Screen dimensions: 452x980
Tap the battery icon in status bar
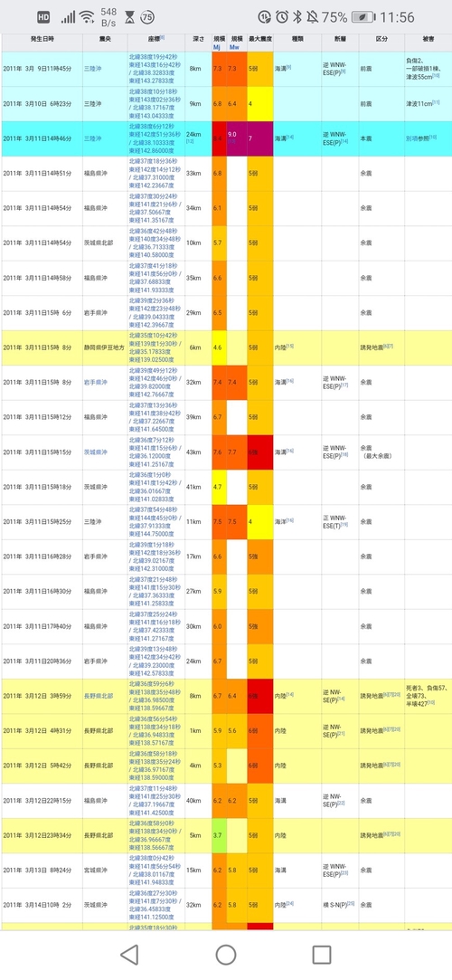pyautogui.click(x=363, y=17)
